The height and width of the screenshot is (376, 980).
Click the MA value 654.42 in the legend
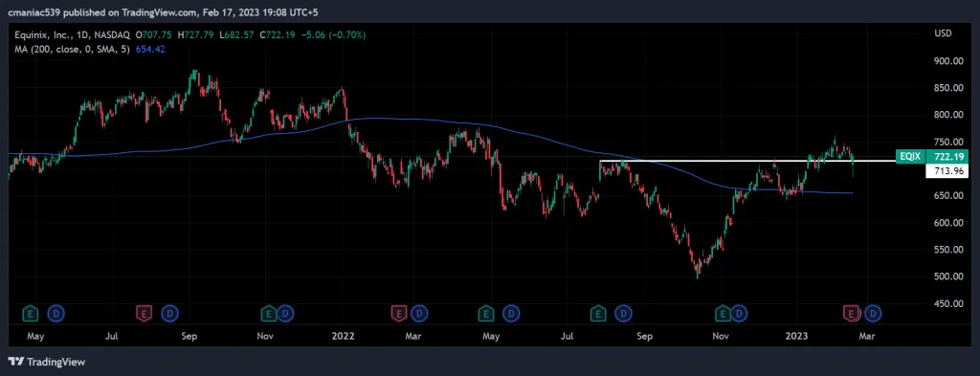[x=149, y=49]
